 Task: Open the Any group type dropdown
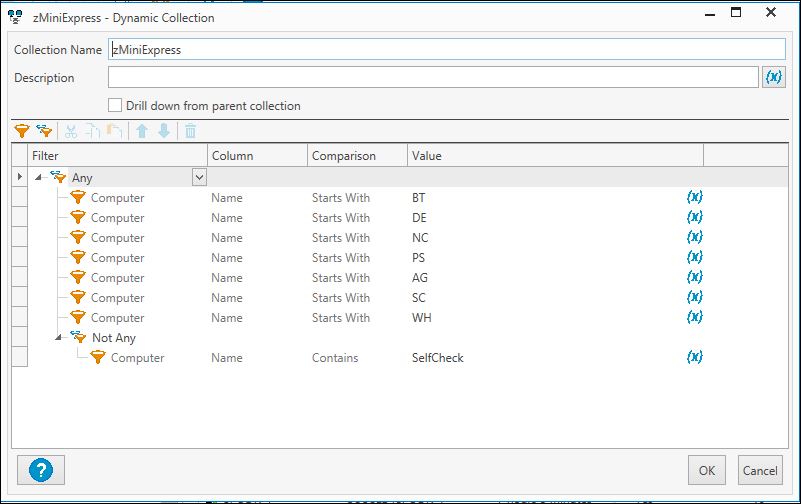coord(199,177)
